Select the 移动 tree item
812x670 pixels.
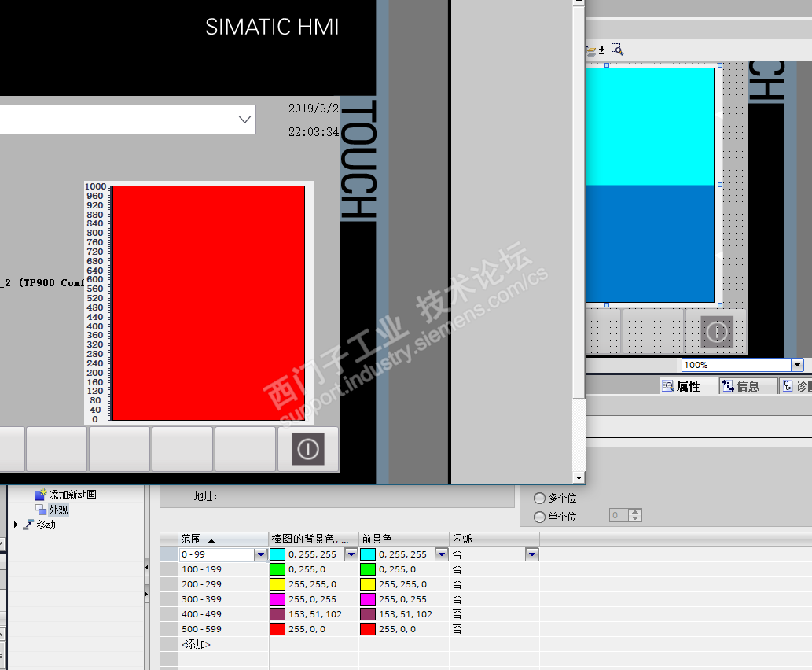click(46, 525)
